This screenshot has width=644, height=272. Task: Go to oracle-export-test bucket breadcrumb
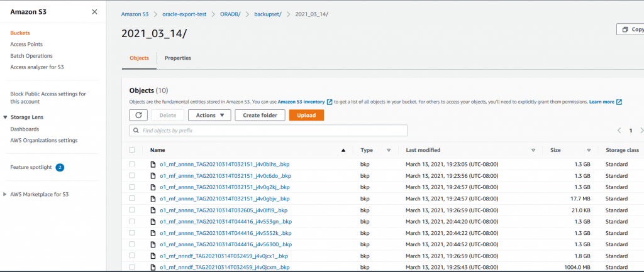184,14
